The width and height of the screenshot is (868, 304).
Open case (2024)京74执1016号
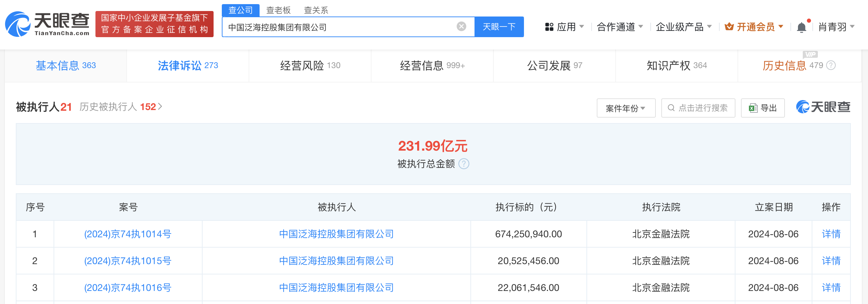click(128, 287)
